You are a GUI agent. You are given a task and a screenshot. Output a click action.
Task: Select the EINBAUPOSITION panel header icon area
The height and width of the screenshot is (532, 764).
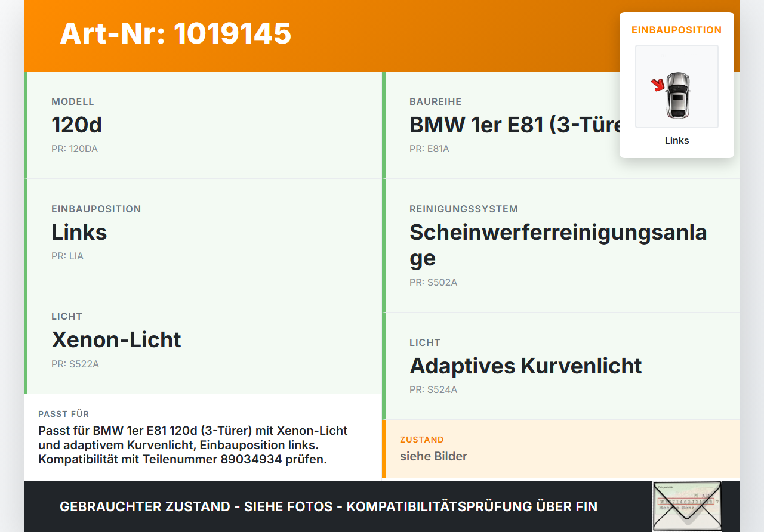[x=676, y=30]
